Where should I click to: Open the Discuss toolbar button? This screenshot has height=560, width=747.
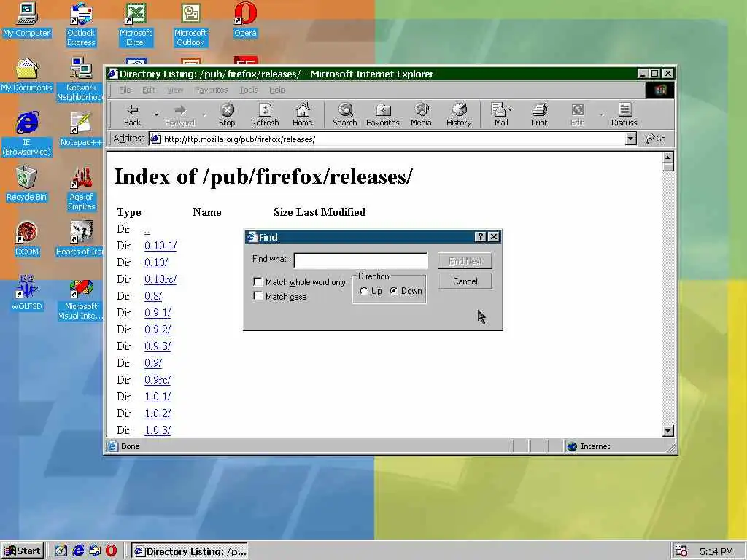tap(624, 114)
